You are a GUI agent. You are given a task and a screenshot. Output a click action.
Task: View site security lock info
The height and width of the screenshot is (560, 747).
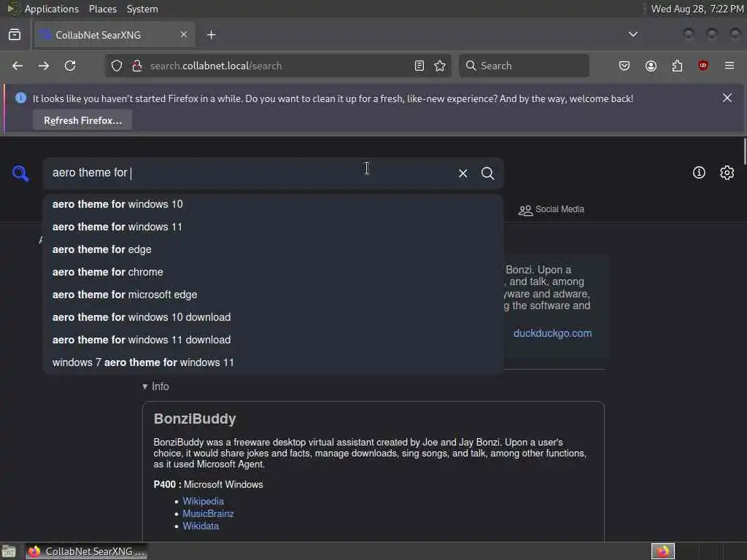(x=136, y=66)
